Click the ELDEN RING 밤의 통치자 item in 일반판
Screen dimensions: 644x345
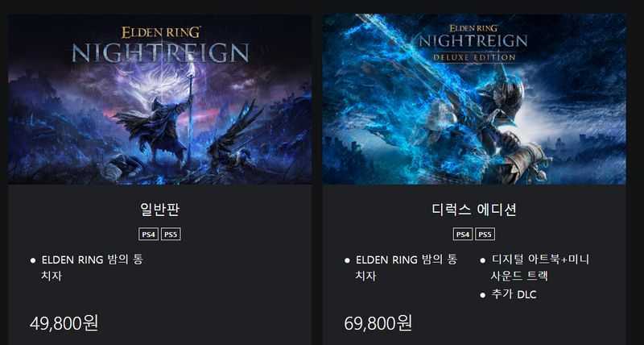[x=92, y=268]
